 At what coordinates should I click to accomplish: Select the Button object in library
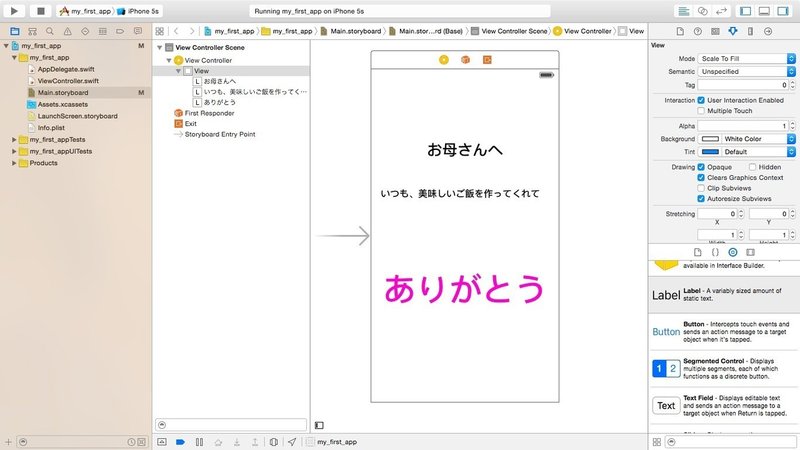pos(723,332)
